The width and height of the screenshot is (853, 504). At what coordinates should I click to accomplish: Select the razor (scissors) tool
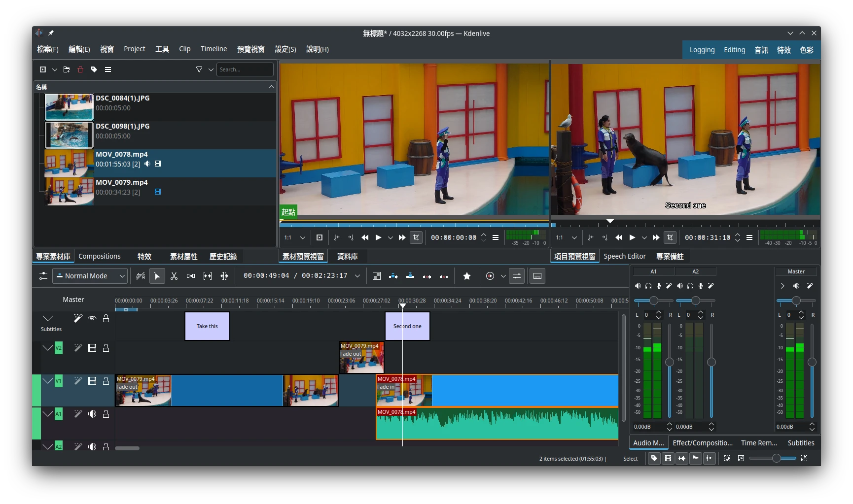click(x=174, y=276)
